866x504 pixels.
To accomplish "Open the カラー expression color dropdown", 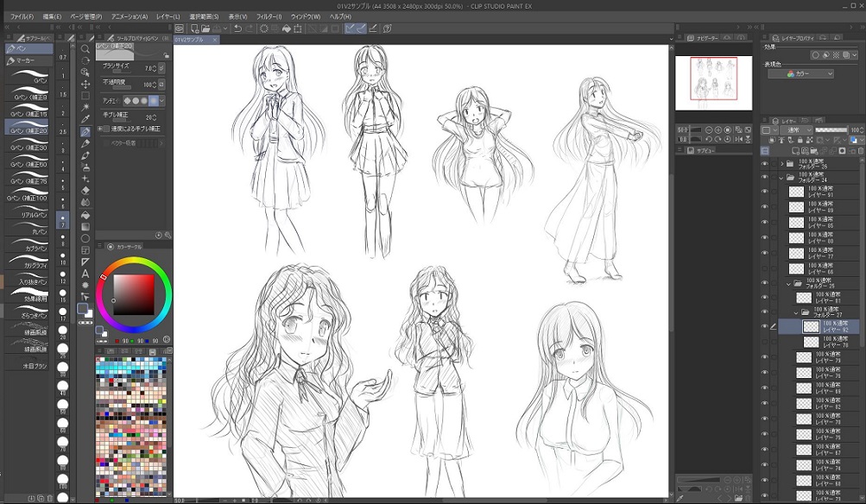I will 801,73.
